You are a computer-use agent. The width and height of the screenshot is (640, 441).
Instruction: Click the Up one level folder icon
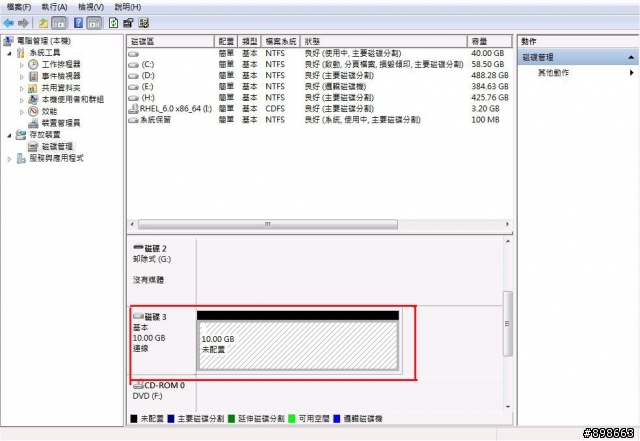point(43,23)
